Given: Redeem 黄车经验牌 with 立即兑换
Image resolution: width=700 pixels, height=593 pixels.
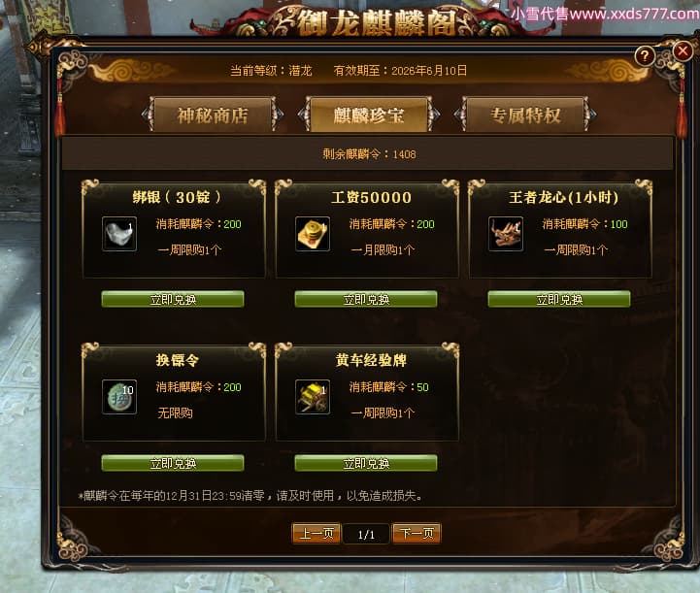Looking at the screenshot, I should pyautogui.click(x=366, y=463).
